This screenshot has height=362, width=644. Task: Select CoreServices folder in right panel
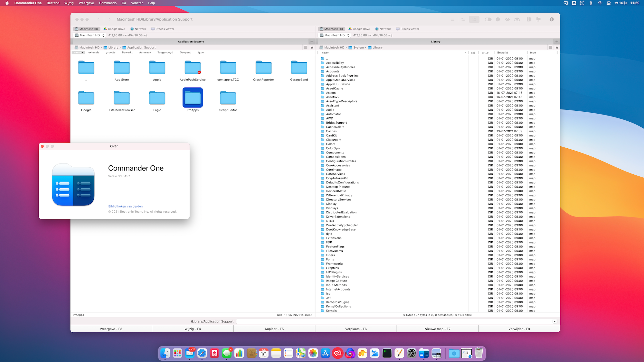[336, 174]
